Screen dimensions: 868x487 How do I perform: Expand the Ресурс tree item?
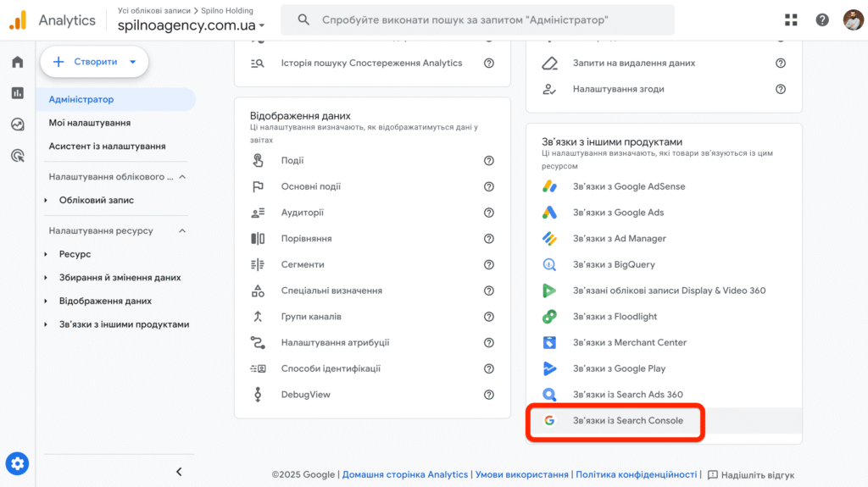tap(46, 254)
